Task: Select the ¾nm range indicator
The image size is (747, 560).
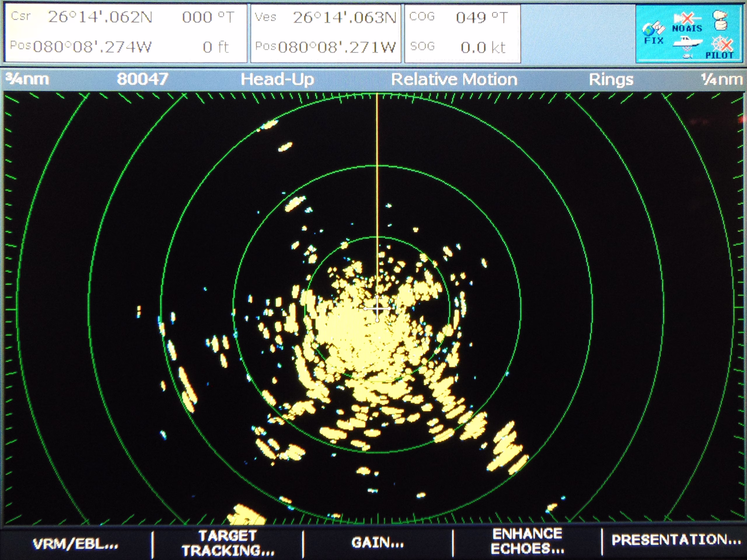Action: 28,79
